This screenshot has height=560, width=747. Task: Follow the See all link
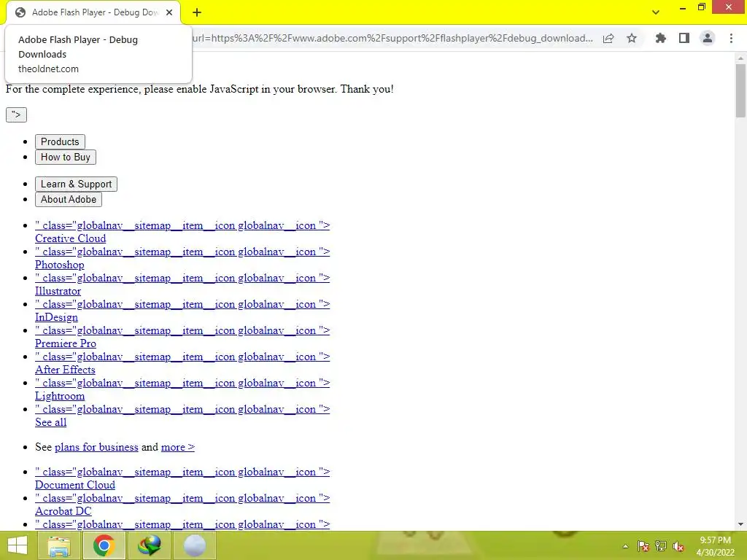pyautogui.click(x=50, y=422)
